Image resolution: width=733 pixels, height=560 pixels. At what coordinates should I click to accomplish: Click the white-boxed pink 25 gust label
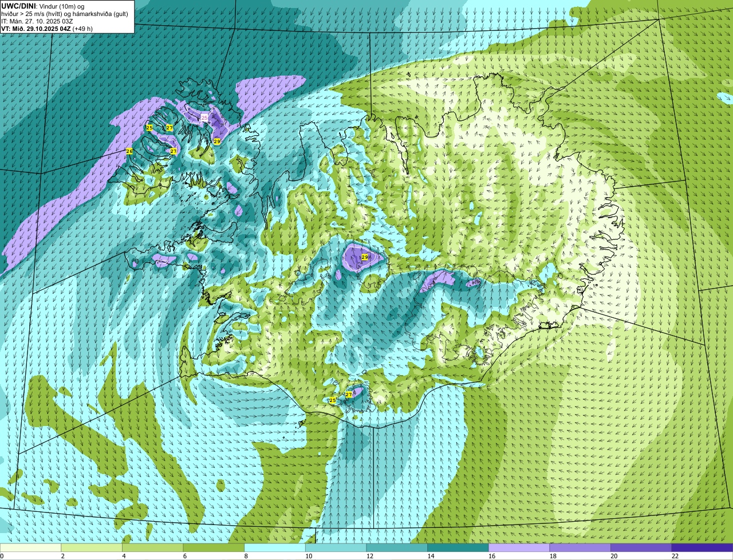point(204,117)
